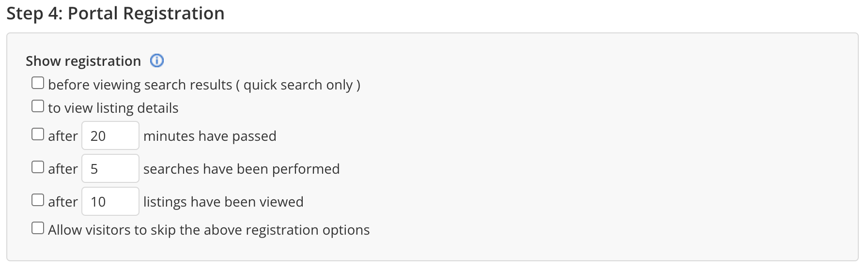Focus the minutes field showing 20
Image resolution: width=868 pixels, height=269 pixels.
(110, 135)
